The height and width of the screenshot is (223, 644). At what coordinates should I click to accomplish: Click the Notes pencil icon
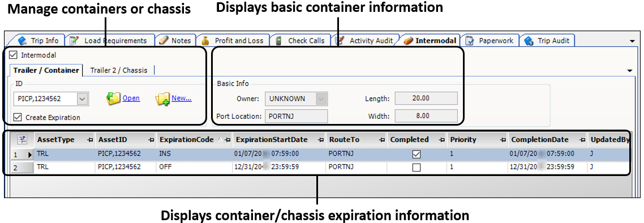[x=164, y=40]
